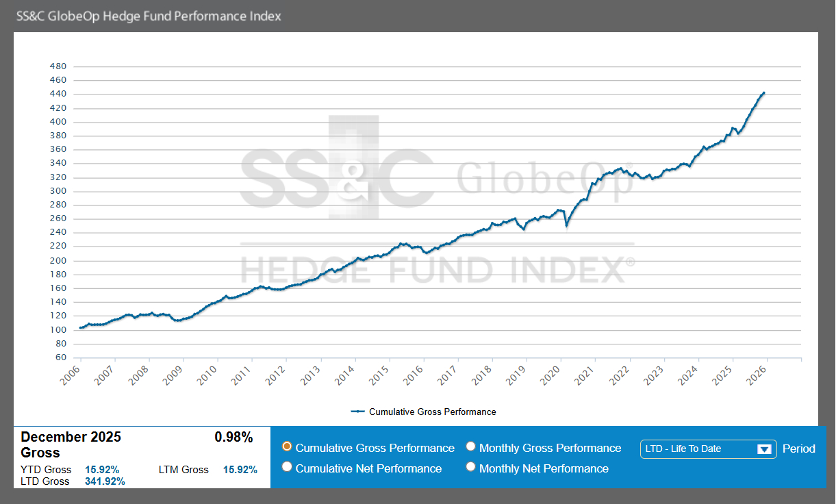The width and height of the screenshot is (836, 504).
Task: Click the 480 value on the y-axis
Action: pyautogui.click(x=58, y=66)
